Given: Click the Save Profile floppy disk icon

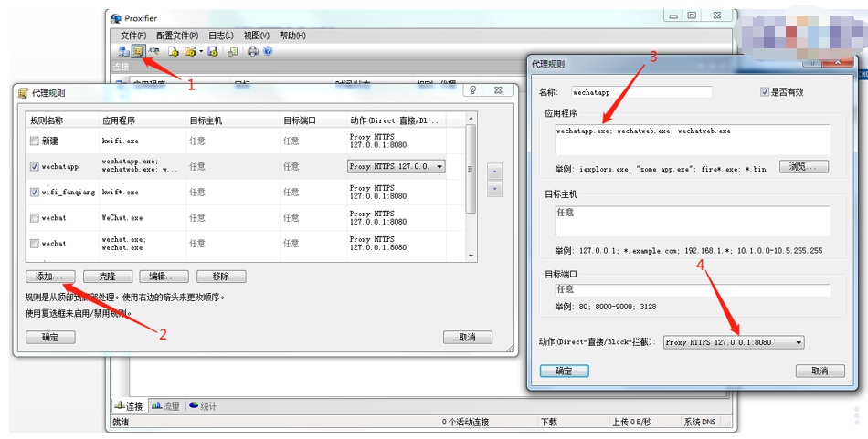Looking at the screenshot, I should [x=213, y=51].
